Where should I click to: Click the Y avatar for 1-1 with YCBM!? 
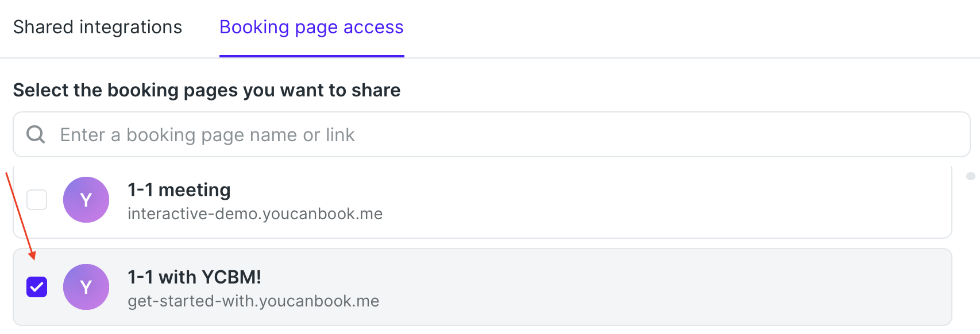point(86,287)
